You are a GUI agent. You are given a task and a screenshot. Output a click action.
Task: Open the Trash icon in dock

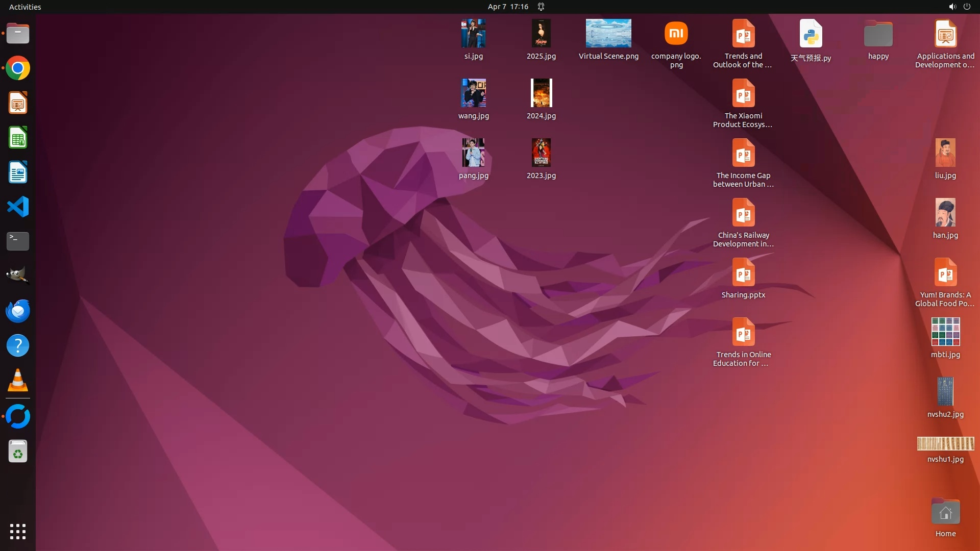(x=18, y=452)
